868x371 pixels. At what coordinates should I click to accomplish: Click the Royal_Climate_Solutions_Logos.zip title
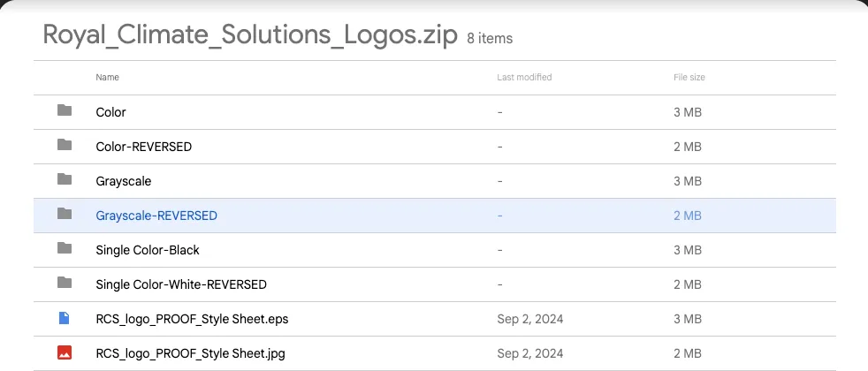tap(250, 35)
